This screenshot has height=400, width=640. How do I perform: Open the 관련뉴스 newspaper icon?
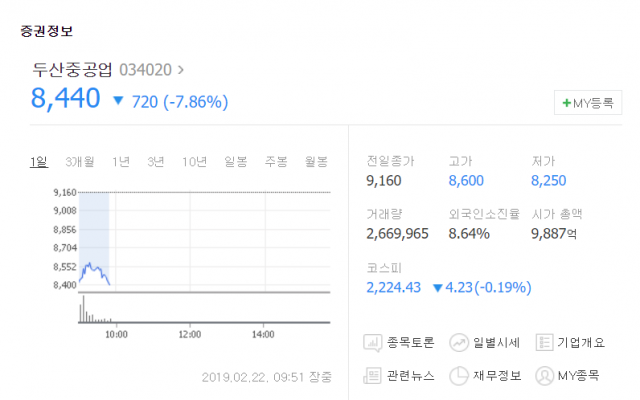coord(372,375)
